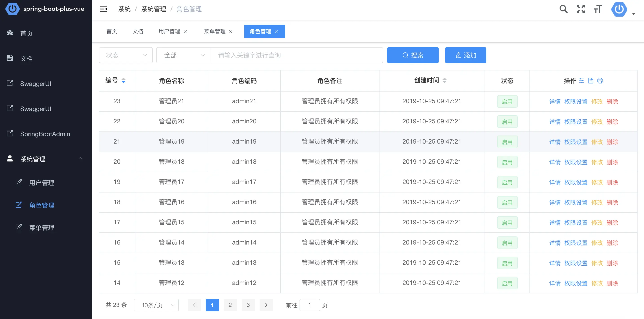Click the print icon in the 操作 header
Screen dimensions: 644x319
pyautogui.click(x=600, y=81)
